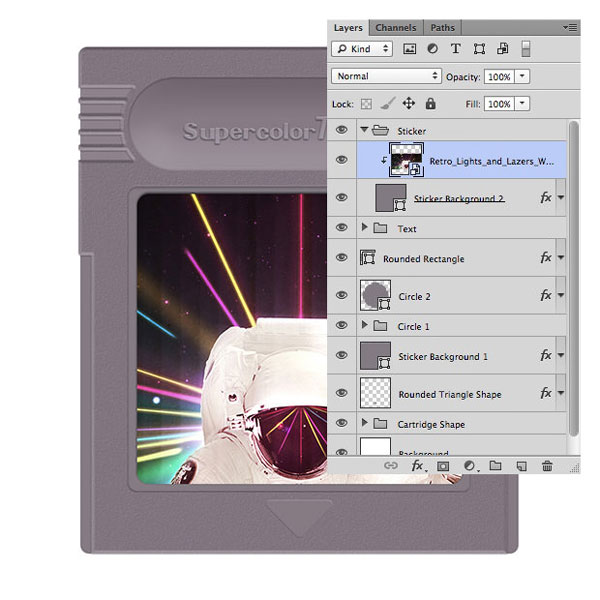Select the Cartridge Shape group name

[431, 424]
